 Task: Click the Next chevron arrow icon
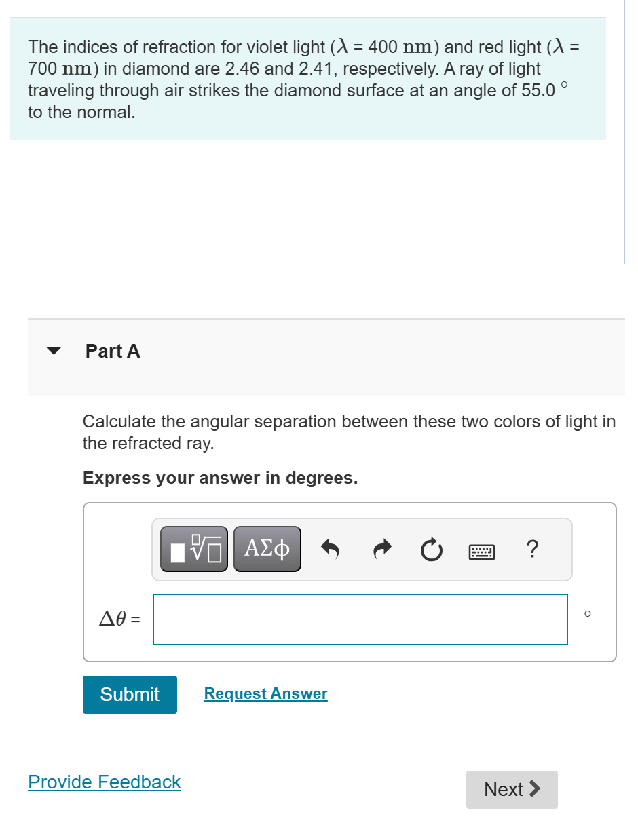pyautogui.click(x=536, y=789)
